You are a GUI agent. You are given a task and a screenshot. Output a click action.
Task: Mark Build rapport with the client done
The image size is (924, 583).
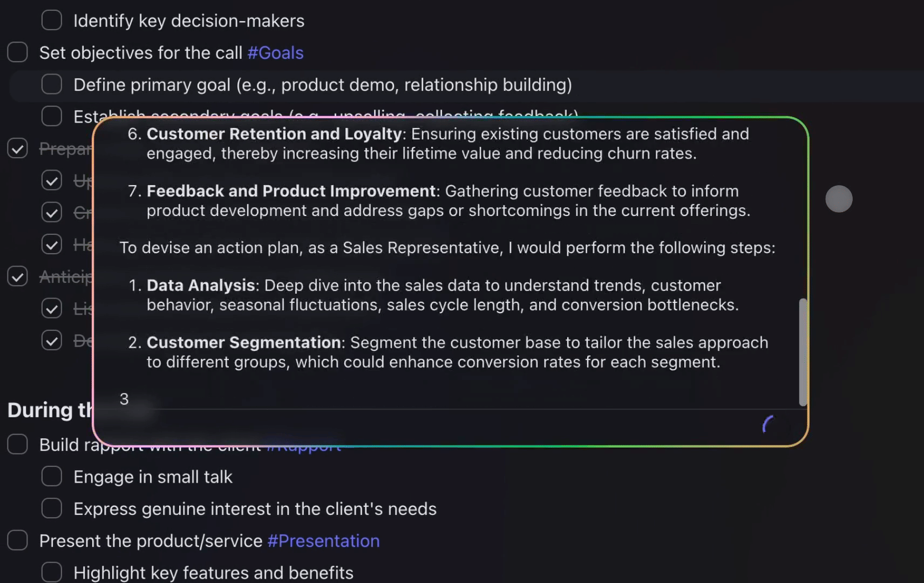point(17,444)
